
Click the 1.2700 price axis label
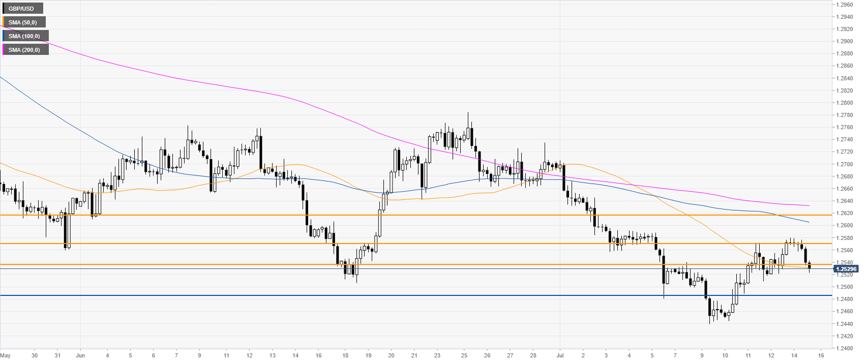tap(845, 164)
